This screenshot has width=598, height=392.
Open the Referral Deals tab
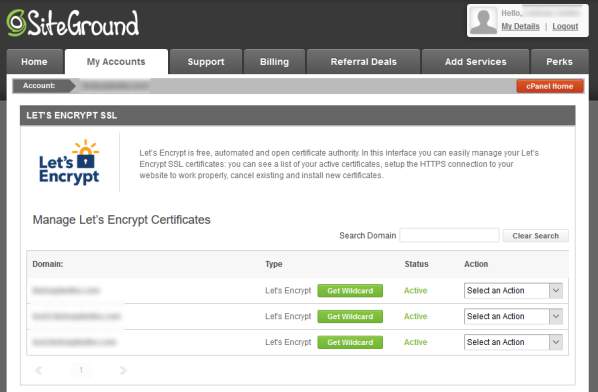point(363,62)
